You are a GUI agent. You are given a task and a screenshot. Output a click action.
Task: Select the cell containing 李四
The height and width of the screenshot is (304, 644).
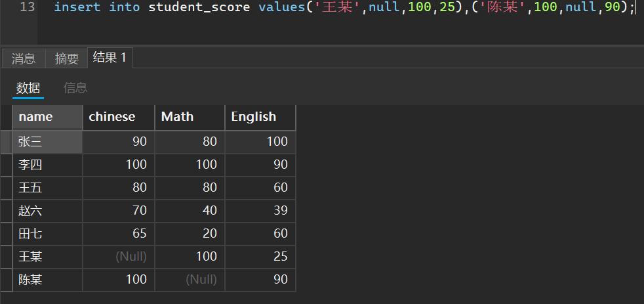[48, 165]
